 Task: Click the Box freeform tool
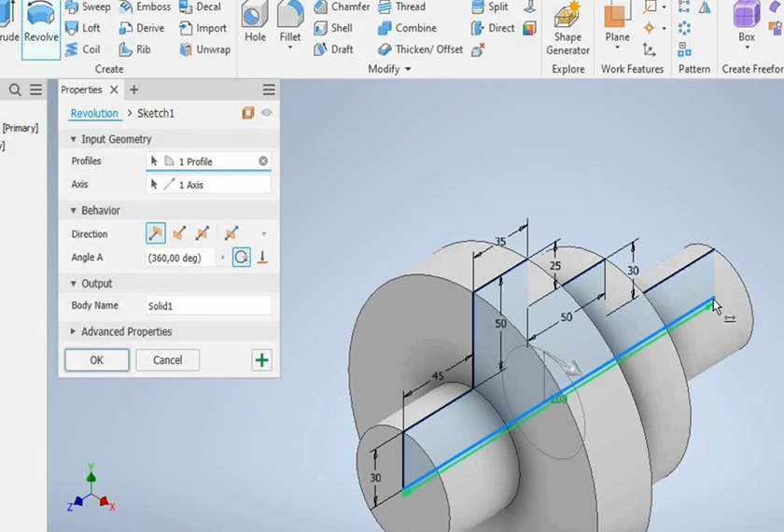(746, 24)
